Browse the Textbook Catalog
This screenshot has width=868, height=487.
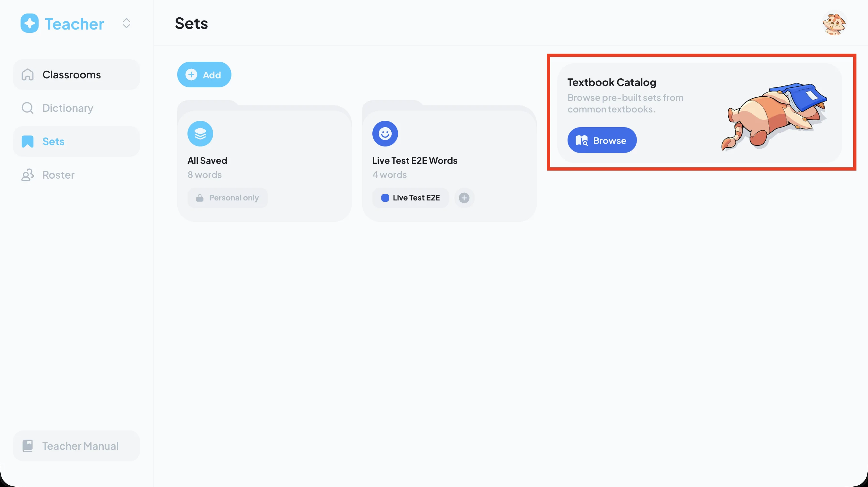pos(602,140)
